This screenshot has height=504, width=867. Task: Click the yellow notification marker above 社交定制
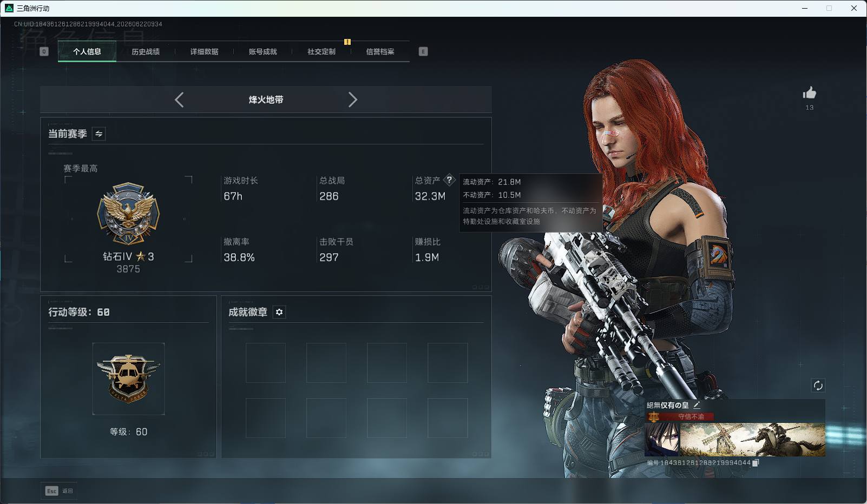pyautogui.click(x=347, y=42)
